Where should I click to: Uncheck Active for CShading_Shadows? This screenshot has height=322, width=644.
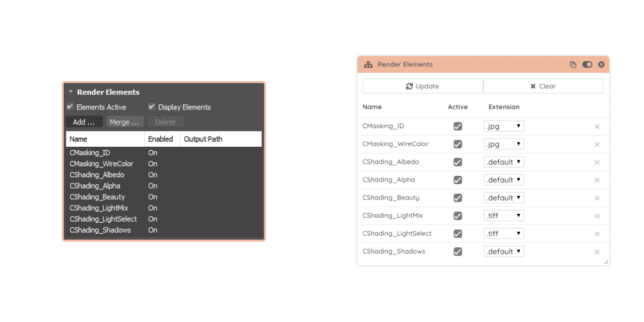click(x=457, y=251)
